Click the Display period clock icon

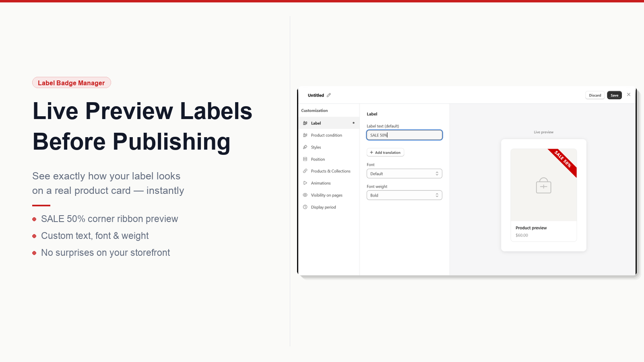(x=305, y=207)
